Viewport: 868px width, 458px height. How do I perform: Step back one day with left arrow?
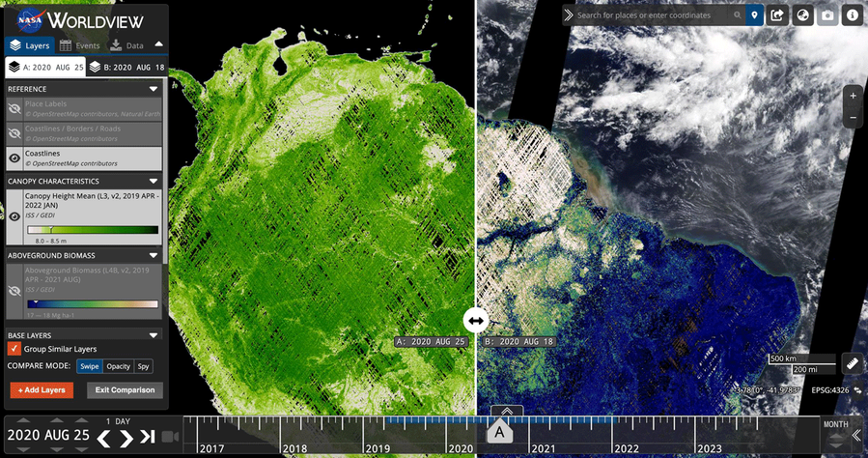[103, 437]
